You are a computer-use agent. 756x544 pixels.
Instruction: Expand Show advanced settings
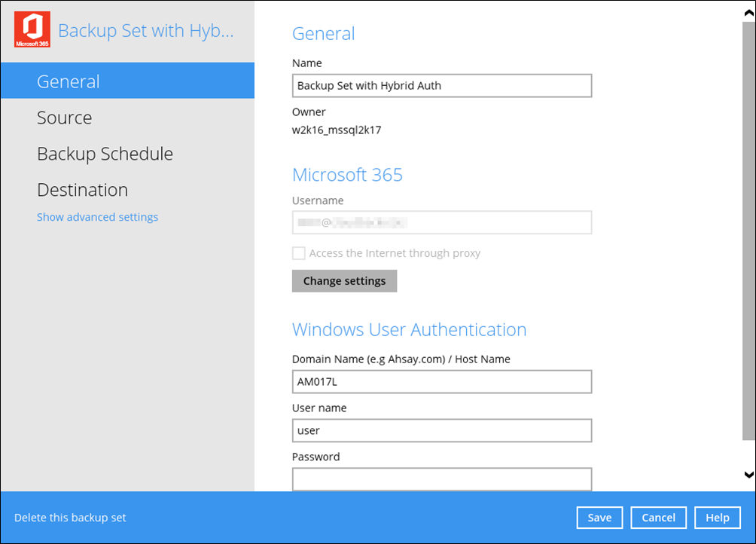[x=97, y=217]
